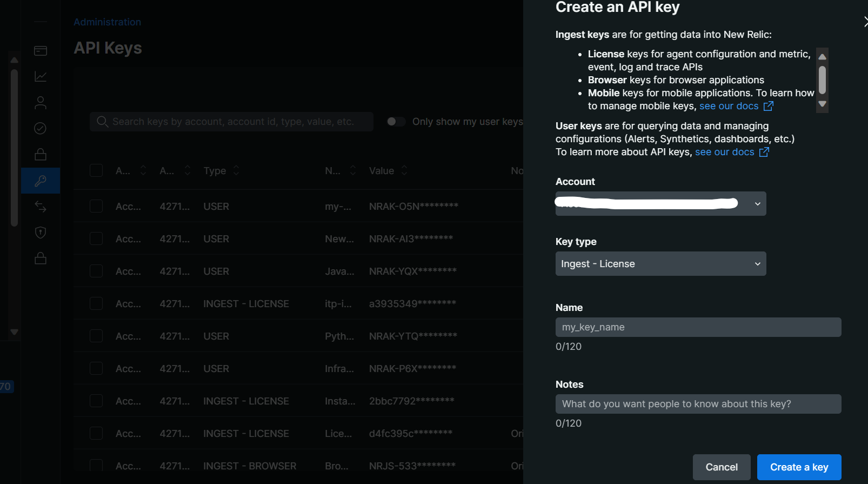Click the key description scrollbar thumb
The height and width of the screenshot is (484, 868).
pyautogui.click(x=822, y=80)
